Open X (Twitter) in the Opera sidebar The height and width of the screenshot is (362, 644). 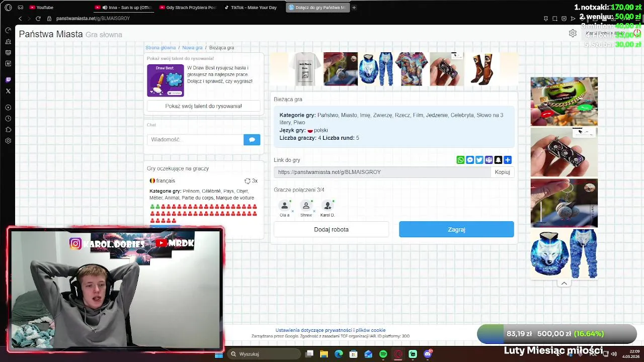[x=8, y=91]
